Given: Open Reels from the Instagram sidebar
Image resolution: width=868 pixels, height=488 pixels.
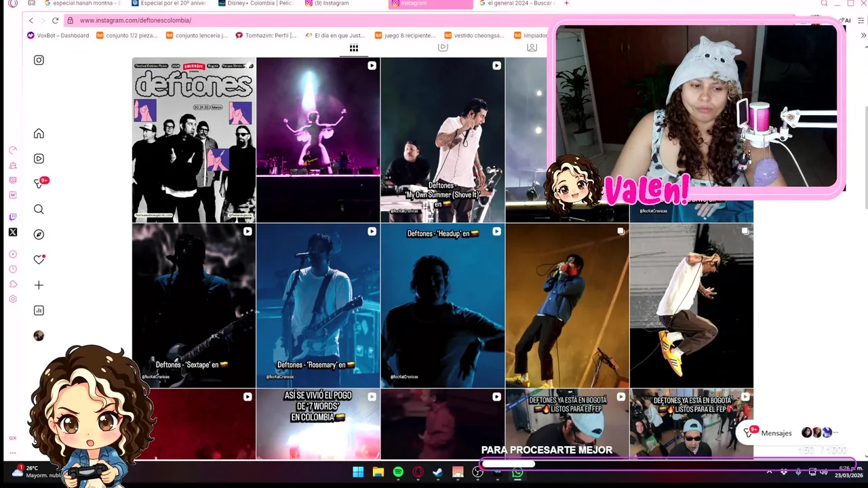Looking at the screenshot, I should pos(39,159).
